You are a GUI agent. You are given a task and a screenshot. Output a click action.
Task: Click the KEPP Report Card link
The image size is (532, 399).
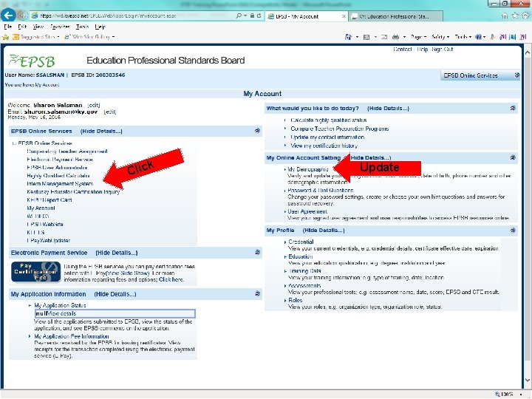50,199
